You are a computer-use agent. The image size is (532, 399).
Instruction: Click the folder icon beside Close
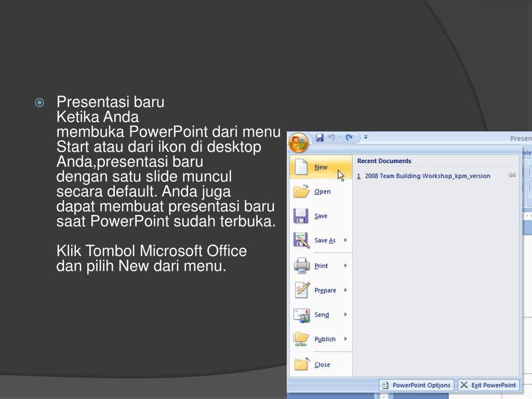(302, 364)
